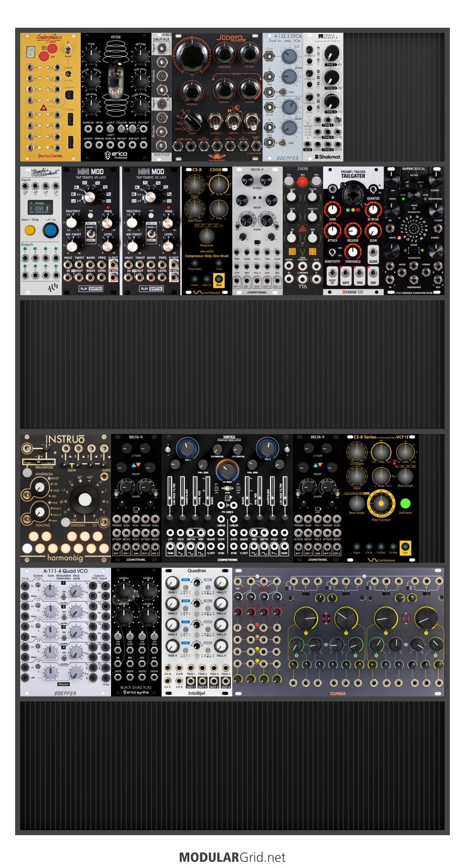Image resolution: width=465 pixels, height=868 pixels.
Task: Select the A-111-4 Quad VCO module
Action: pyautogui.click(x=66, y=632)
